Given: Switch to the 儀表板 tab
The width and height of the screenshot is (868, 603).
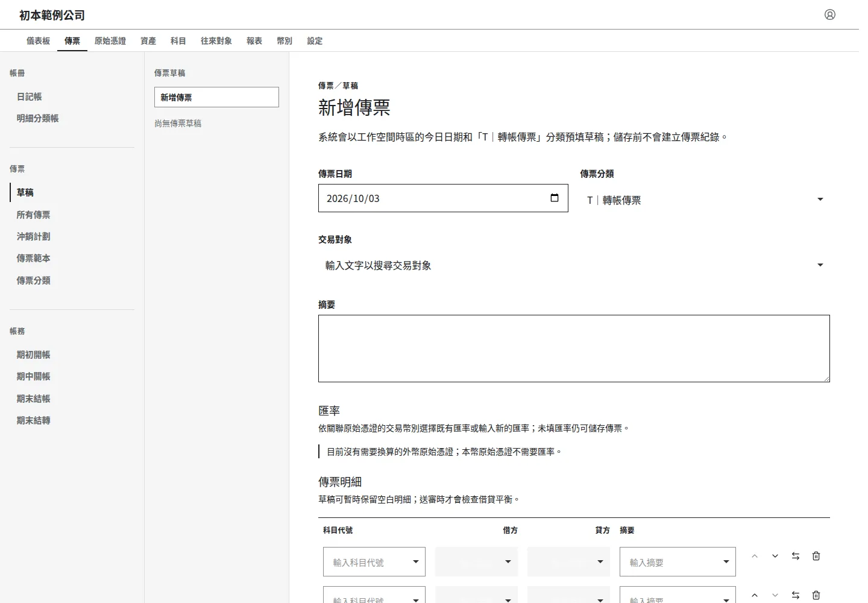Looking at the screenshot, I should tap(38, 41).
